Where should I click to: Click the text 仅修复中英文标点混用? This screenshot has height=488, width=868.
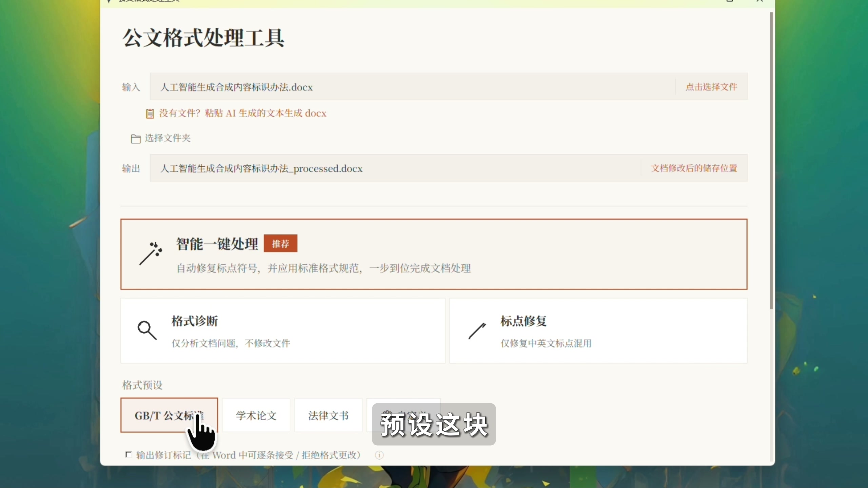point(546,343)
